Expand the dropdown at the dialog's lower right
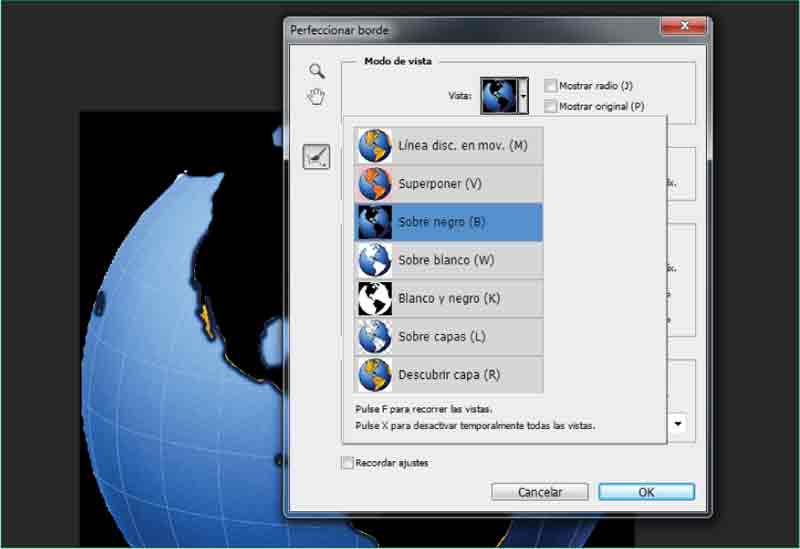 click(679, 424)
